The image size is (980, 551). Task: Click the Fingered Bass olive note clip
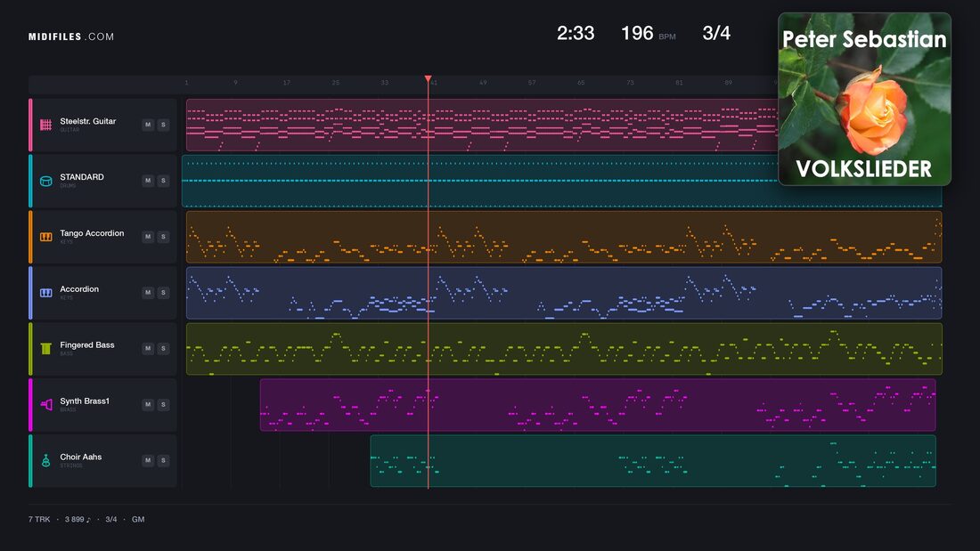[x=564, y=349]
